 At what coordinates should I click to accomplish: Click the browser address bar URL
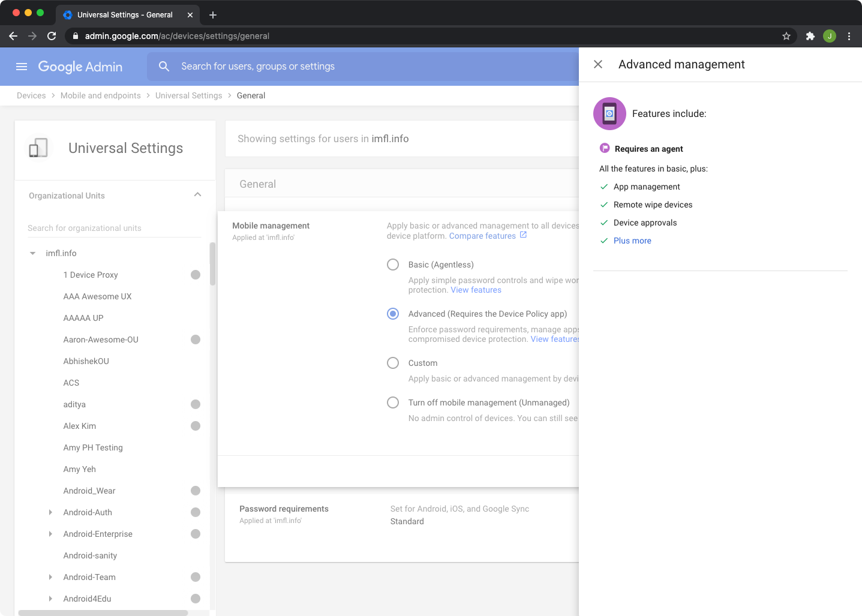[x=177, y=36]
